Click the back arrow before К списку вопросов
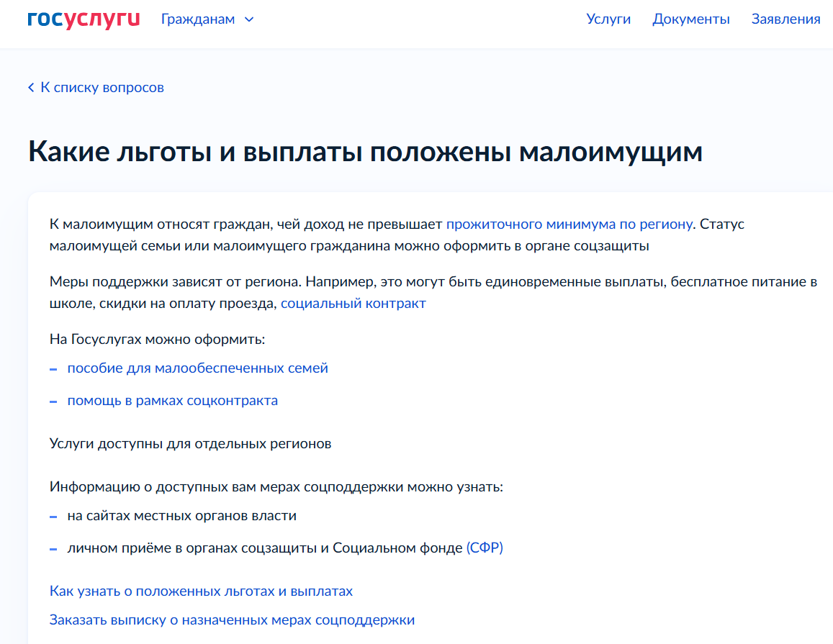Screen dimensions: 833x644 31,88
